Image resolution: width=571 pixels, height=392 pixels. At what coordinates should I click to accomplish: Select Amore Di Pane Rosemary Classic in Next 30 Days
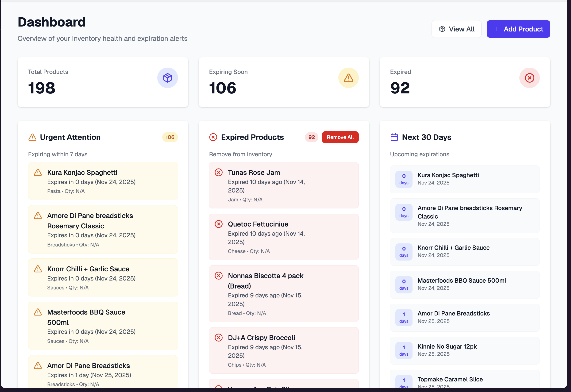(465, 216)
